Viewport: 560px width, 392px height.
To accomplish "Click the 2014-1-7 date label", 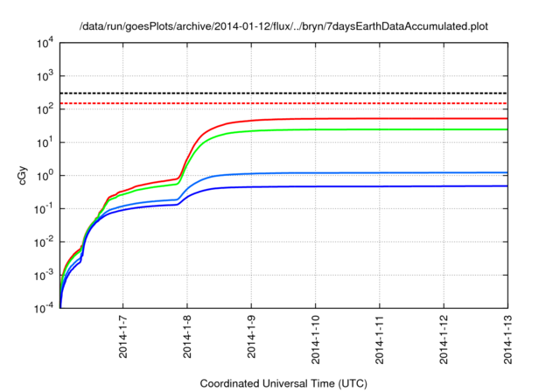I will click(x=122, y=337).
